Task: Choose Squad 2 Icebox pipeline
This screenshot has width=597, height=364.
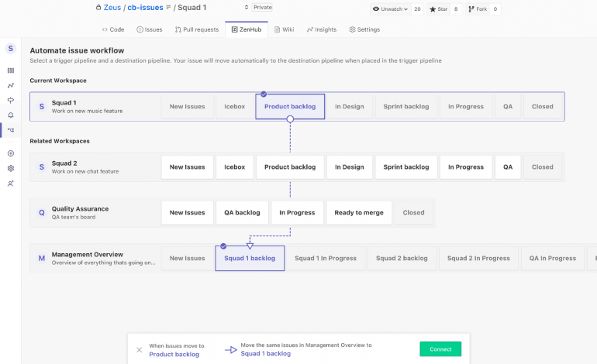Action: point(234,167)
